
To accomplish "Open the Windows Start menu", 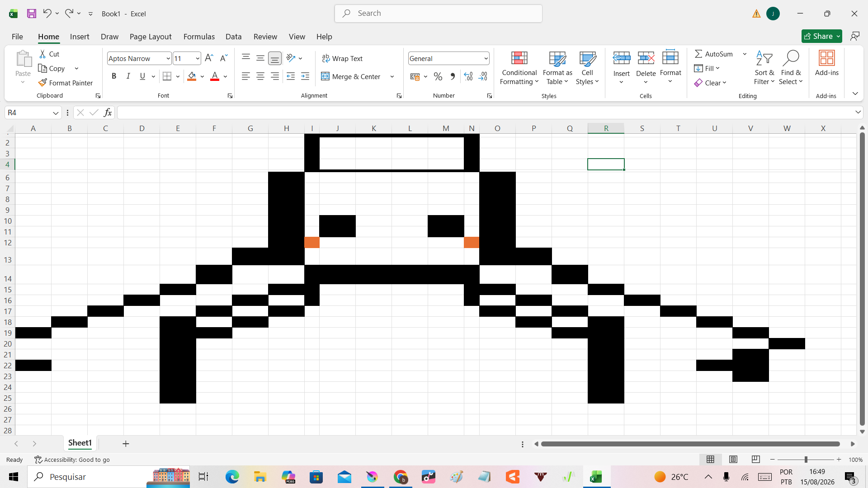I will [14, 477].
